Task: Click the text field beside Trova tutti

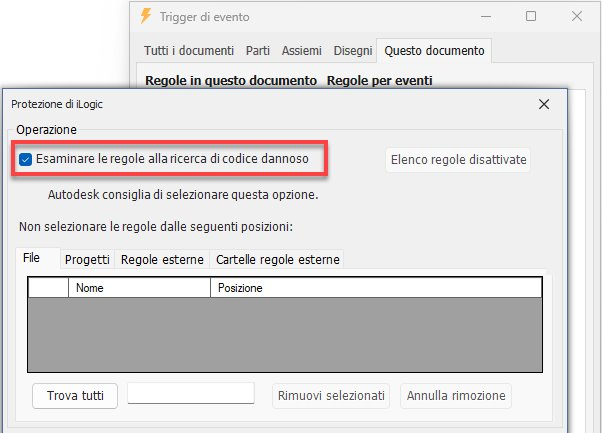Action: (x=191, y=394)
